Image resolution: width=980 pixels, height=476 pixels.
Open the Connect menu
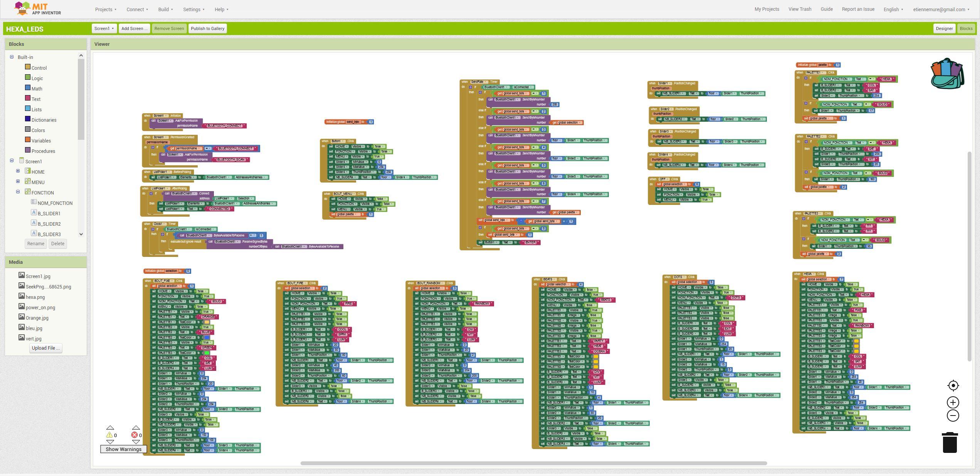(137, 9)
